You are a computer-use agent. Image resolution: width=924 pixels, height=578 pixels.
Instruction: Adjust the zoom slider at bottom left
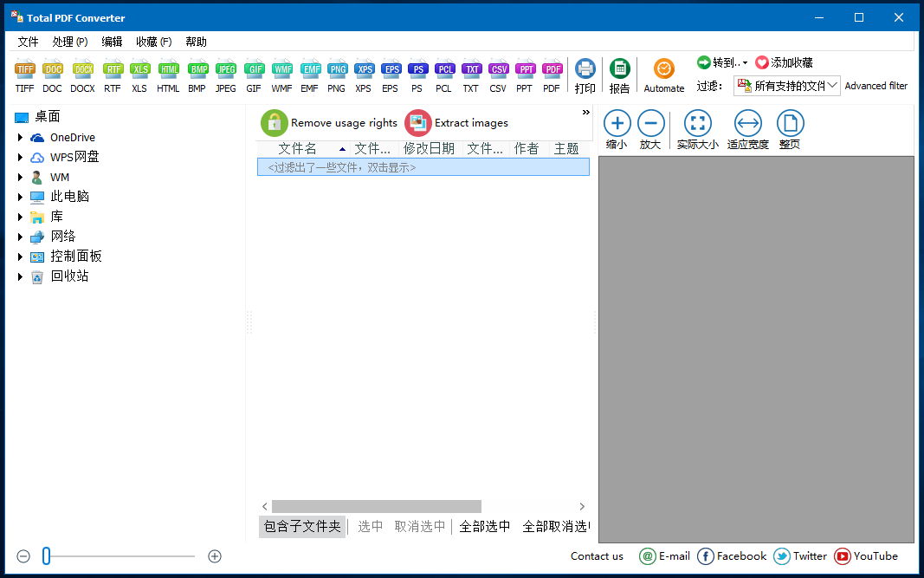pos(48,556)
